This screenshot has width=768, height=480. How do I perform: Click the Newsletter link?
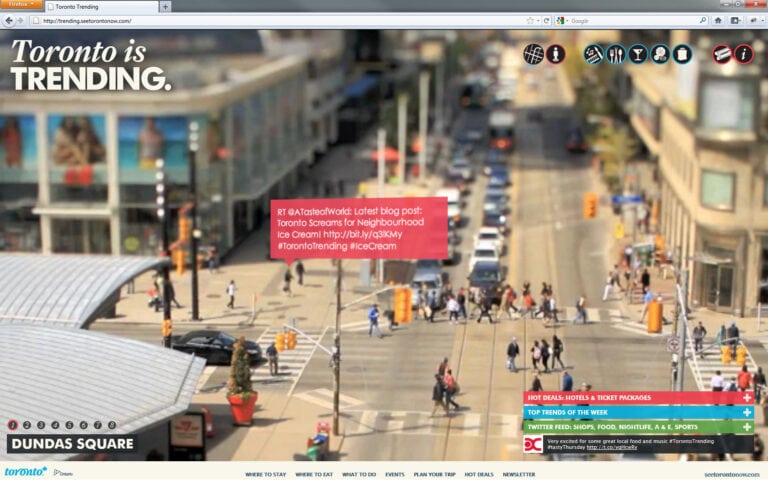coord(519,474)
